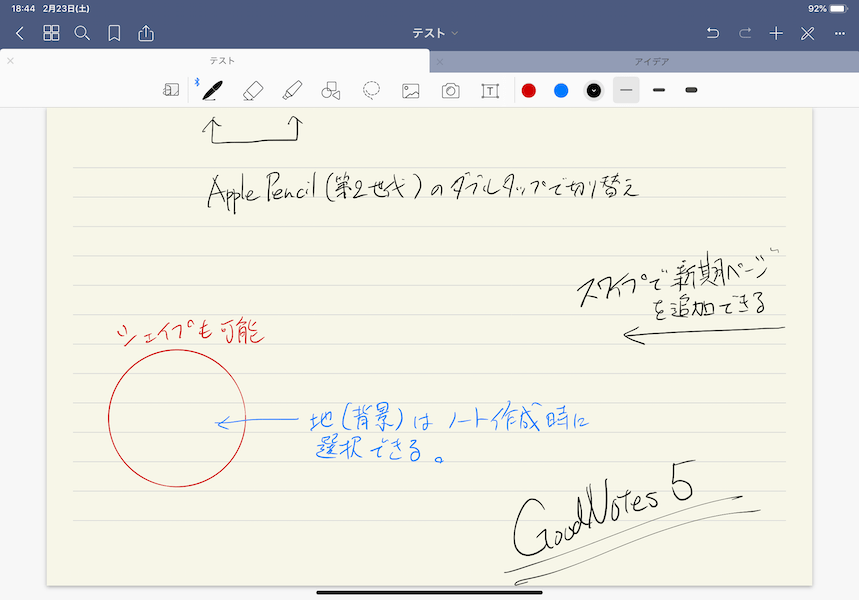
Task: Bookmark this page
Action: tap(114, 33)
